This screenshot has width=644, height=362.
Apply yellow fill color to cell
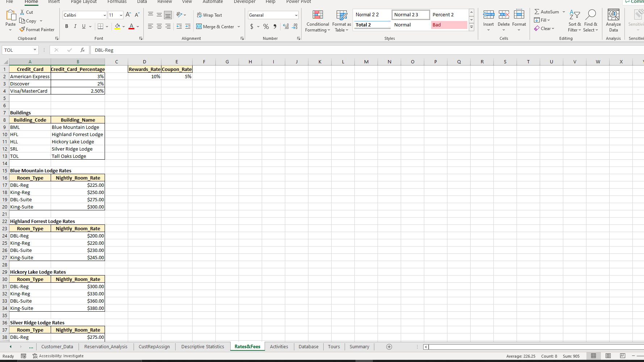(117, 26)
